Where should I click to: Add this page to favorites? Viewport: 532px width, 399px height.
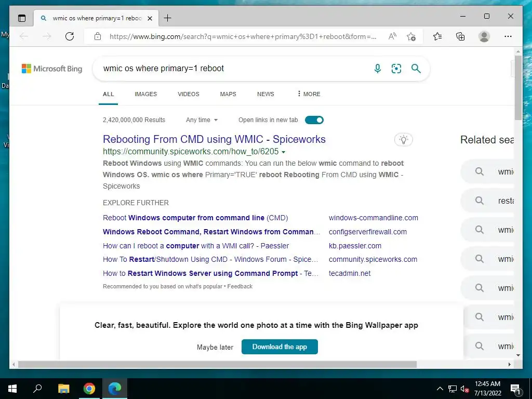pyautogui.click(x=411, y=36)
